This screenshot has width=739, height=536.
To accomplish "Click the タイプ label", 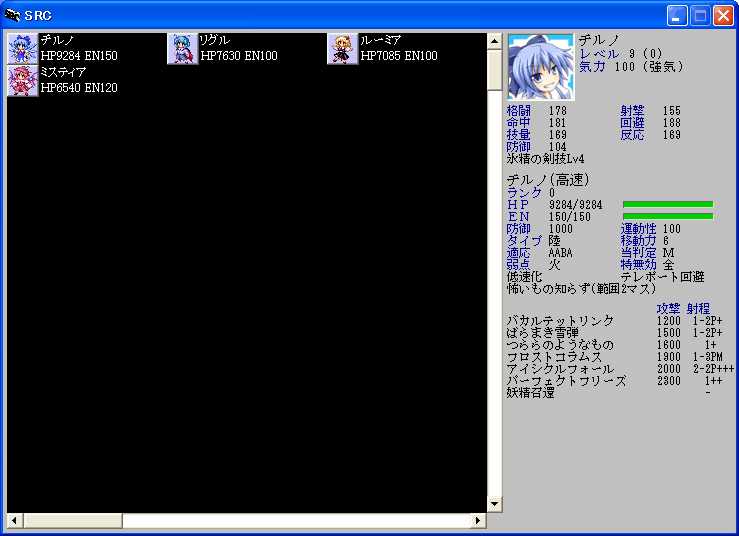I will (x=524, y=241).
